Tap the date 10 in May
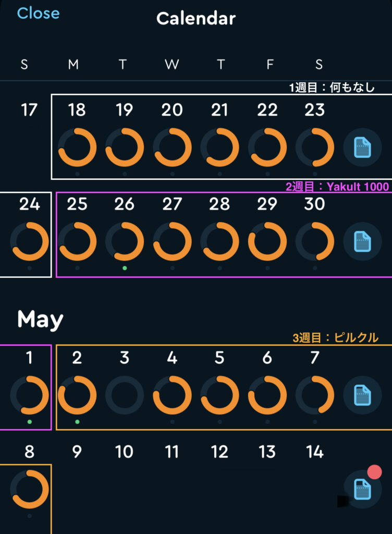 pyautogui.click(x=124, y=452)
